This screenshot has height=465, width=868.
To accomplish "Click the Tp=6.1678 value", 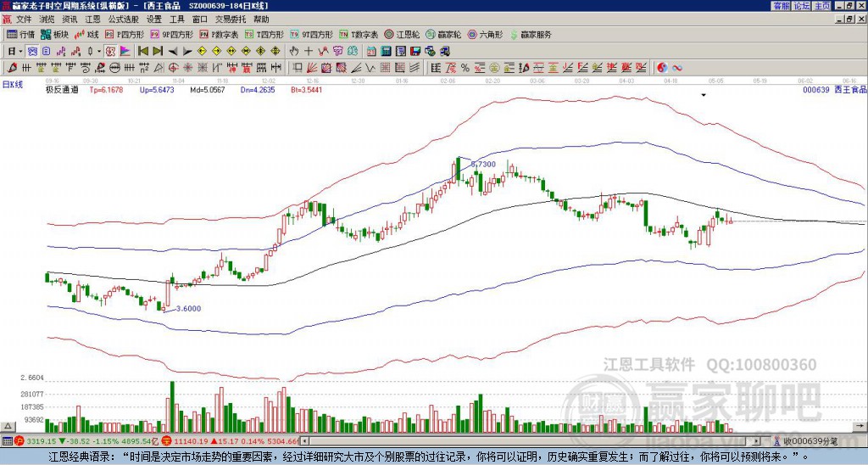I will (x=106, y=90).
